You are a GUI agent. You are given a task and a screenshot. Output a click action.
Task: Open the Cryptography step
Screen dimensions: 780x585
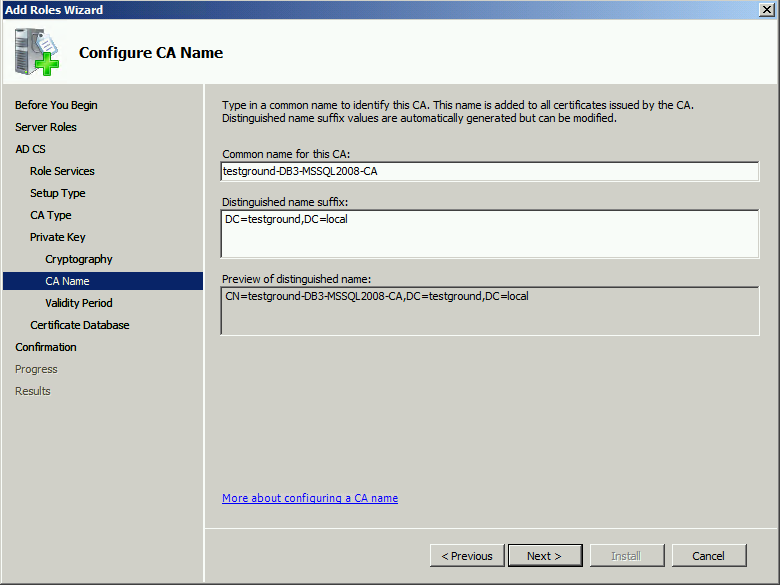click(x=79, y=259)
